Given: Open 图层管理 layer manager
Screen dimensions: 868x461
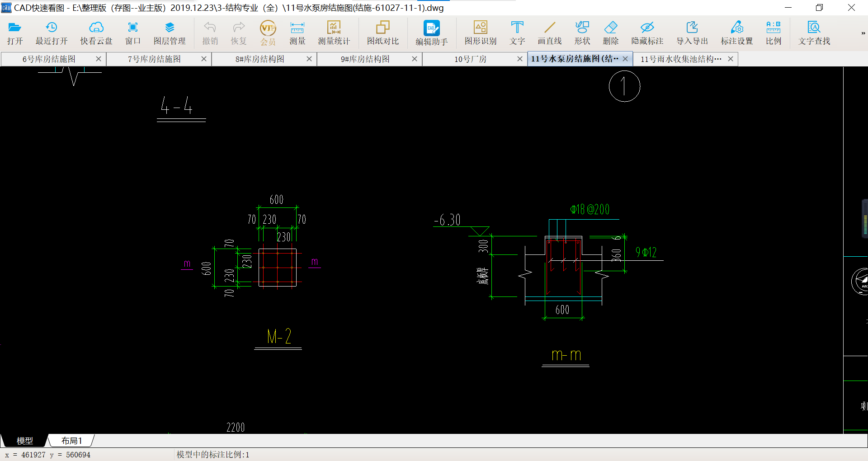Looking at the screenshot, I should [170, 33].
